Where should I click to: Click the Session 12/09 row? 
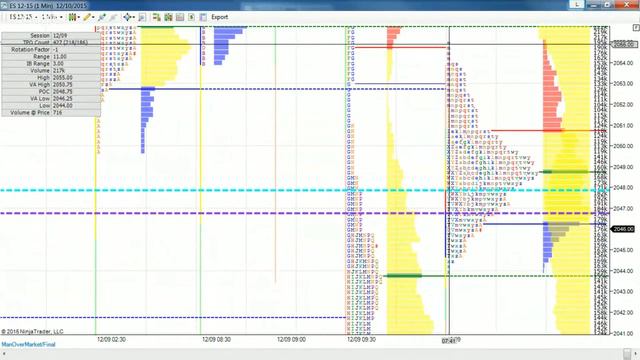click(x=51, y=36)
